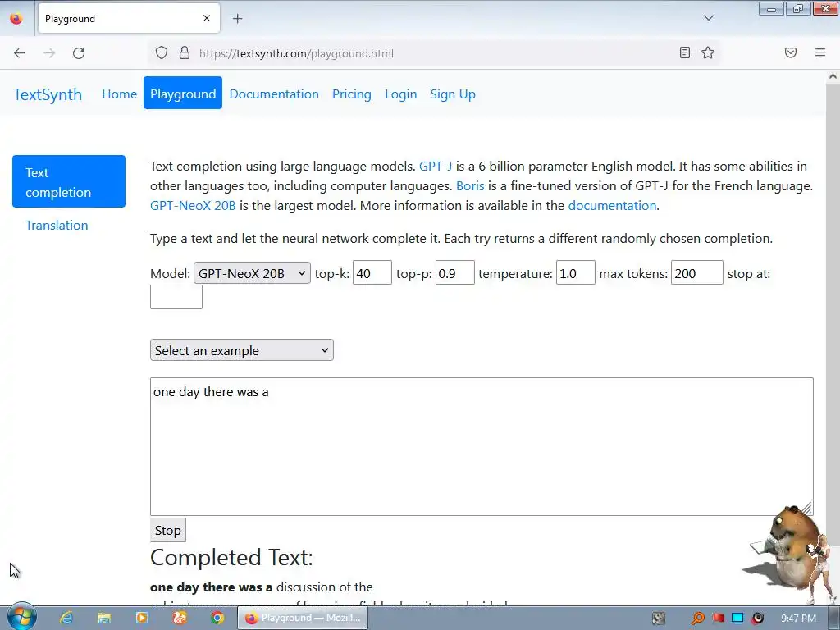Follow the GPT-J link

436,166
